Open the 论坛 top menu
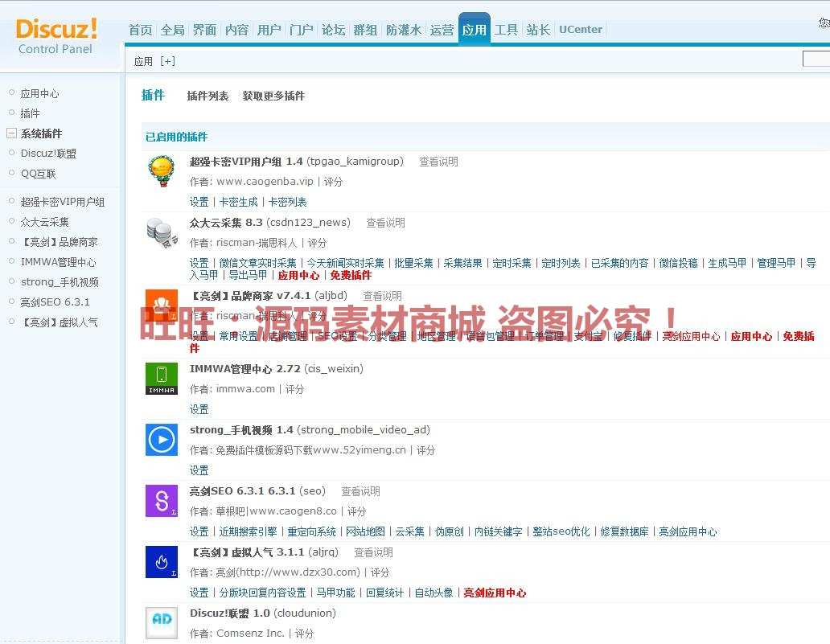This screenshot has height=644, width=830. pos(334,30)
